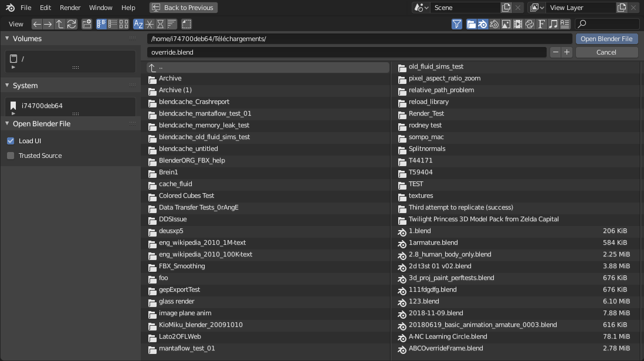Toggle .blend files filter
Image resolution: width=644 pixels, height=361 pixels.
click(x=483, y=24)
